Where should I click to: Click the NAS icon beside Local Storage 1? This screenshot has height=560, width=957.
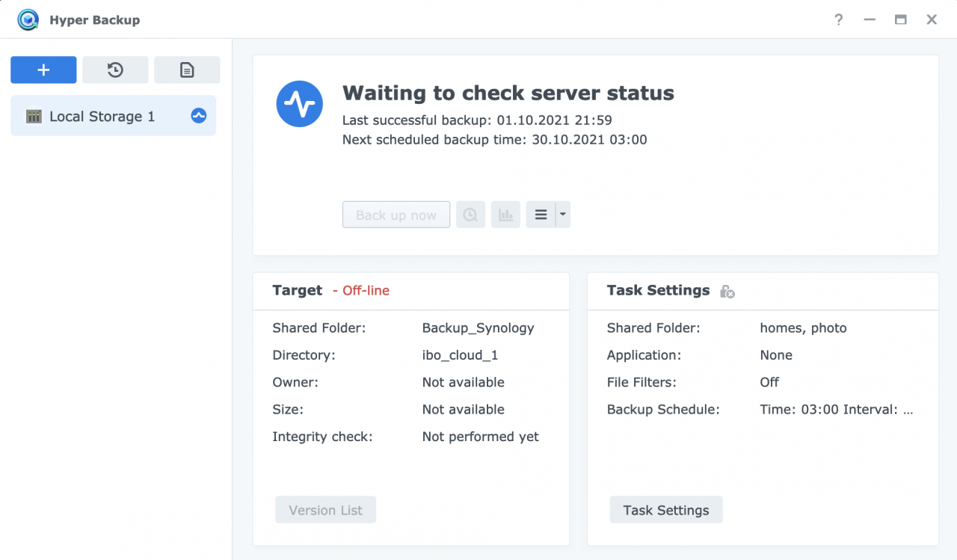point(33,116)
